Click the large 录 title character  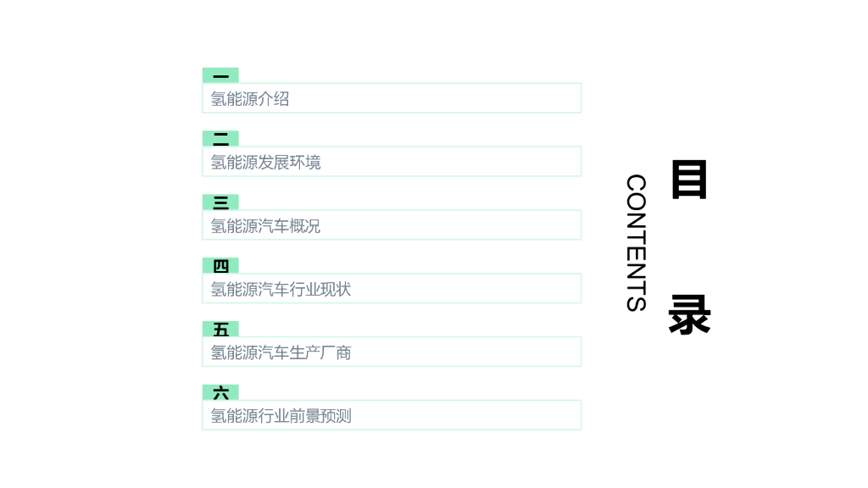click(689, 315)
